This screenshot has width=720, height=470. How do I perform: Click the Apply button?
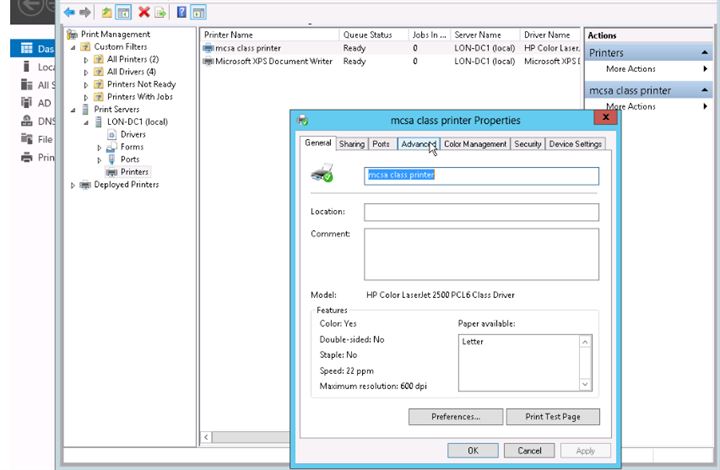coord(585,451)
